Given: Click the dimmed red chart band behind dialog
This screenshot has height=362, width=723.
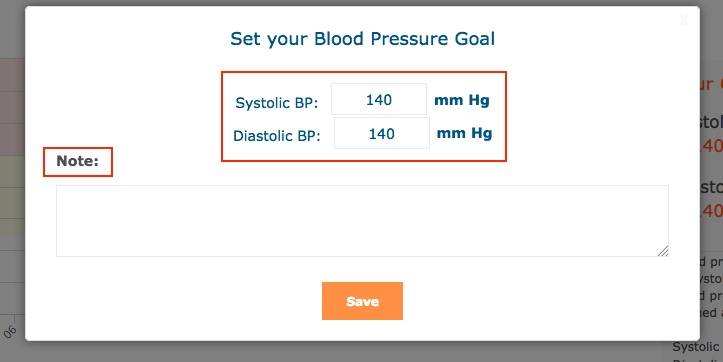Looking at the screenshot, I should point(12,107).
